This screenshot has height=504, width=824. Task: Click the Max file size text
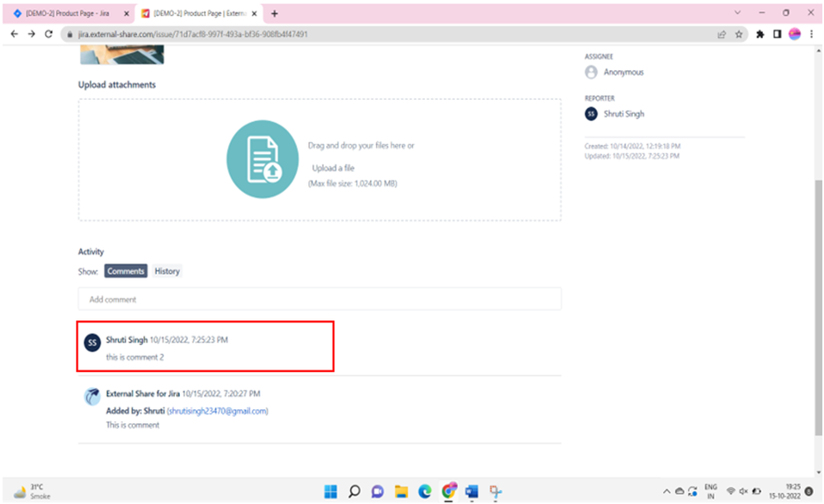click(353, 183)
